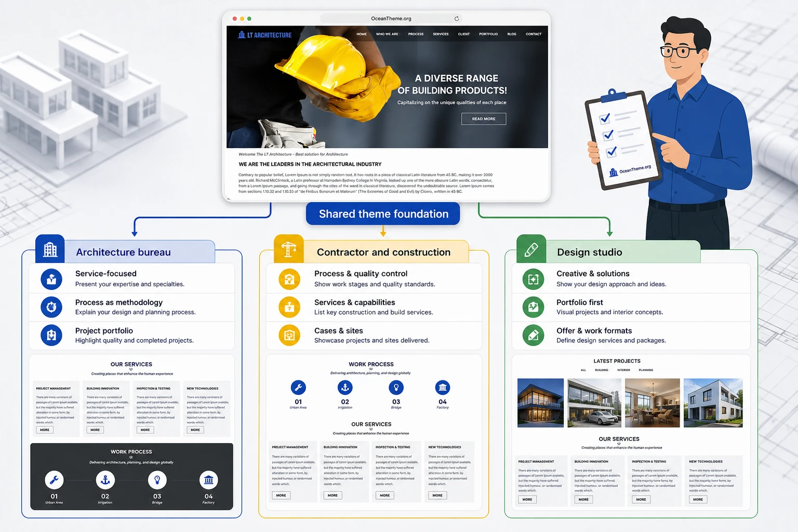Click wrench icon 01 Urban Area in Contractor panel

[x=298, y=388]
